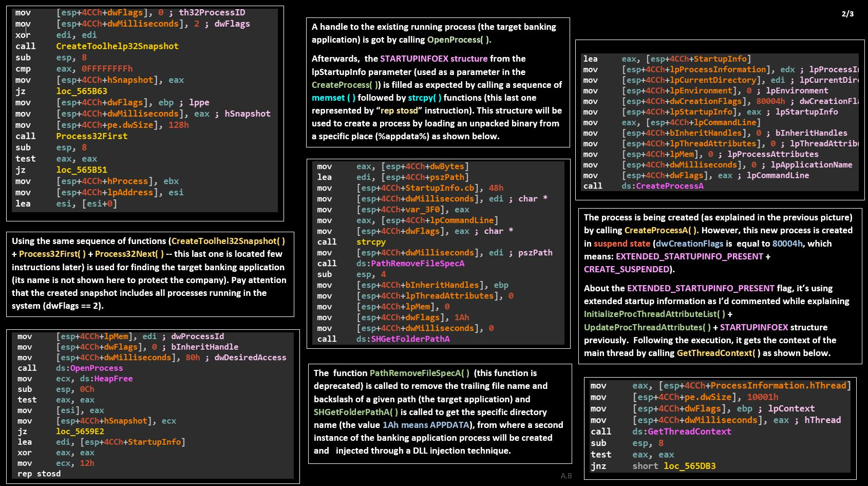Select the ds:OpenProcess call instruction
868x486 pixels.
pos(89,368)
